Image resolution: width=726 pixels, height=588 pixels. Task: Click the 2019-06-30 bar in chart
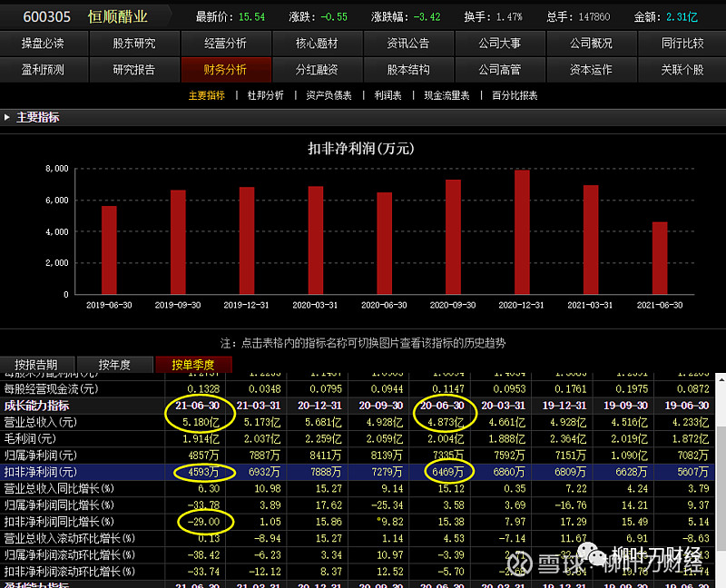[x=109, y=250]
